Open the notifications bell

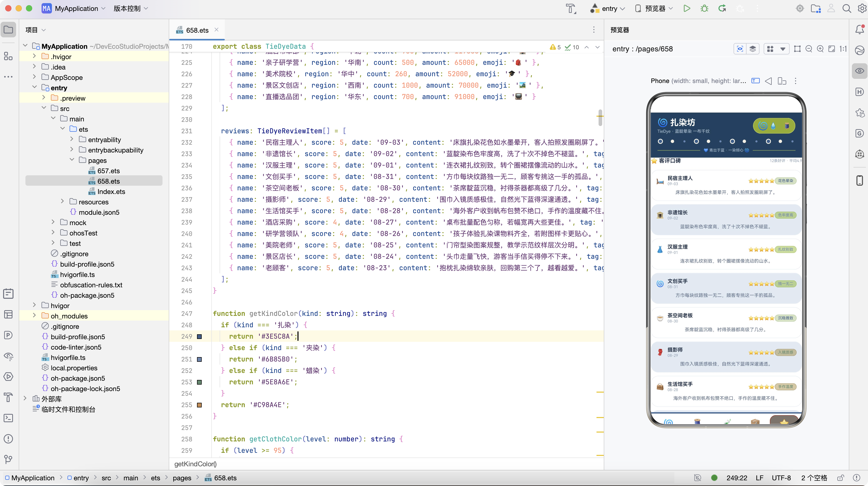coord(860,30)
